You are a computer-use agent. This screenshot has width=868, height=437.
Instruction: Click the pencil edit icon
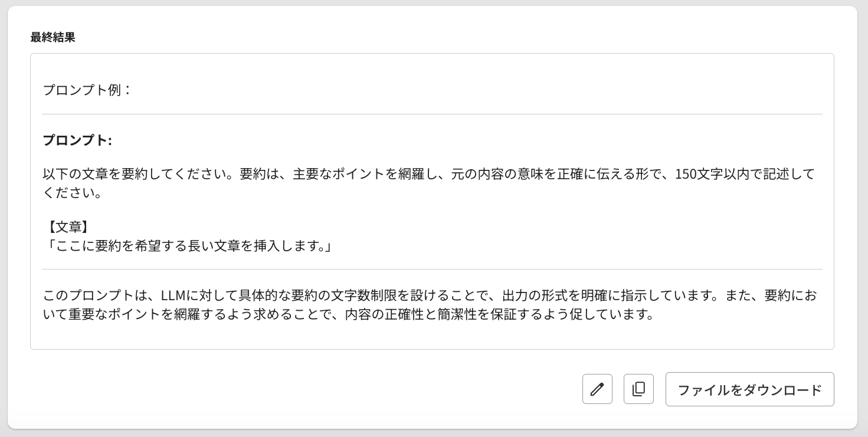click(597, 389)
